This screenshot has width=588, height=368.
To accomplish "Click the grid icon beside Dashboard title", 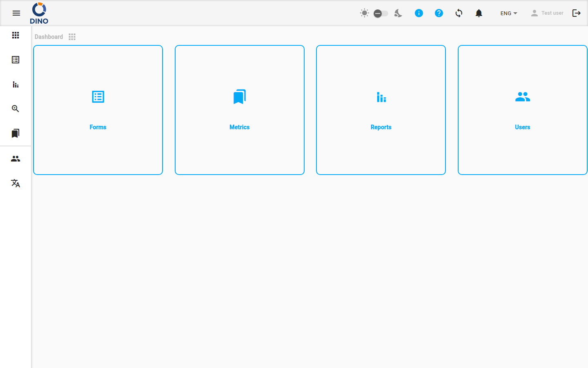I will [x=72, y=37].
